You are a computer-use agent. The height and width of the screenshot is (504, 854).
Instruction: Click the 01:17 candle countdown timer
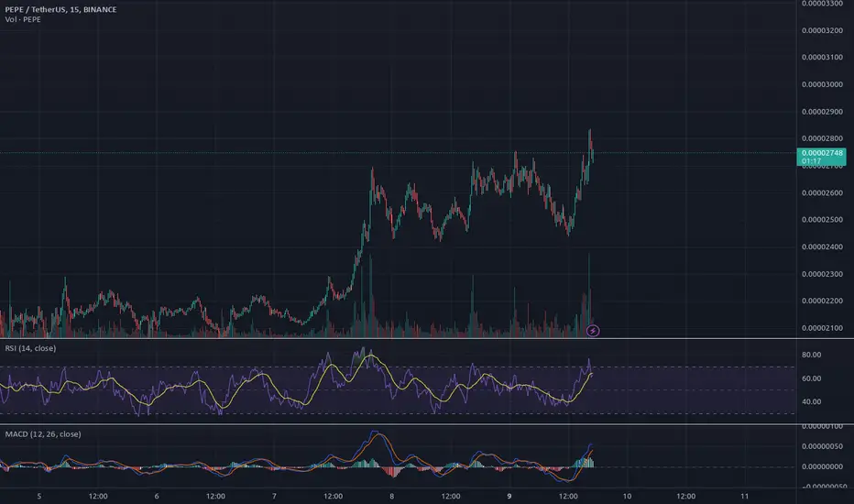811,161
